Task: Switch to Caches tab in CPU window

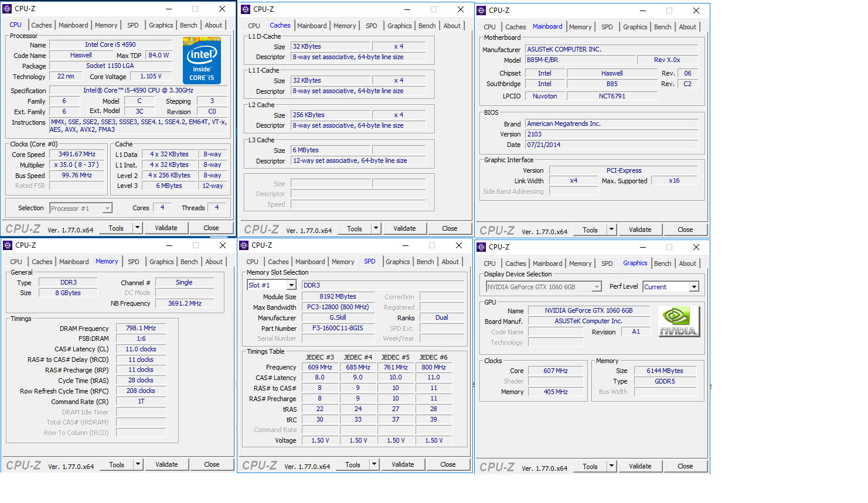Action: coord(42,25)
